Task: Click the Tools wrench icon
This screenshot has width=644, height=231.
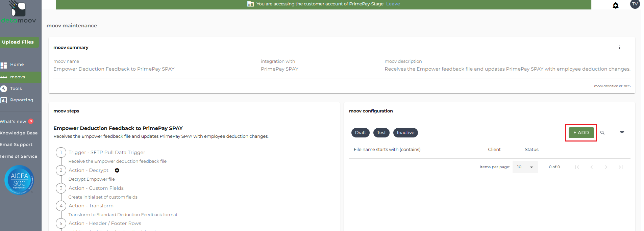Action: point(4,88)
